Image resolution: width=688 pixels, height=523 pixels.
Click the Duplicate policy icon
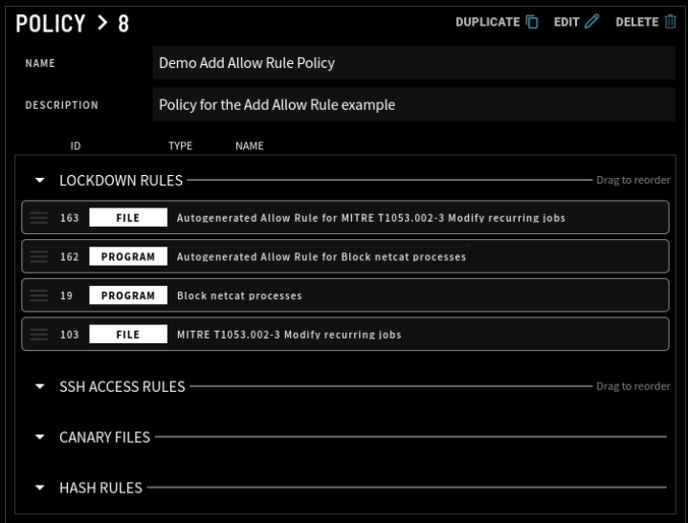[x=532, y=21]
